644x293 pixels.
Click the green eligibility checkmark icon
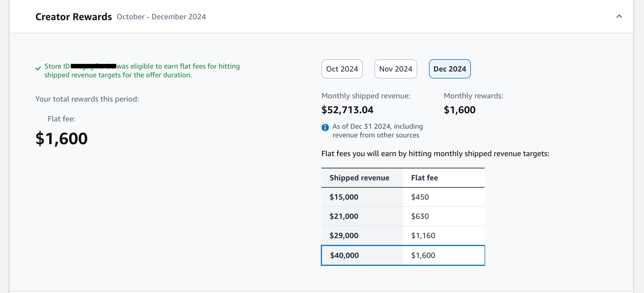tap(38, 68)
